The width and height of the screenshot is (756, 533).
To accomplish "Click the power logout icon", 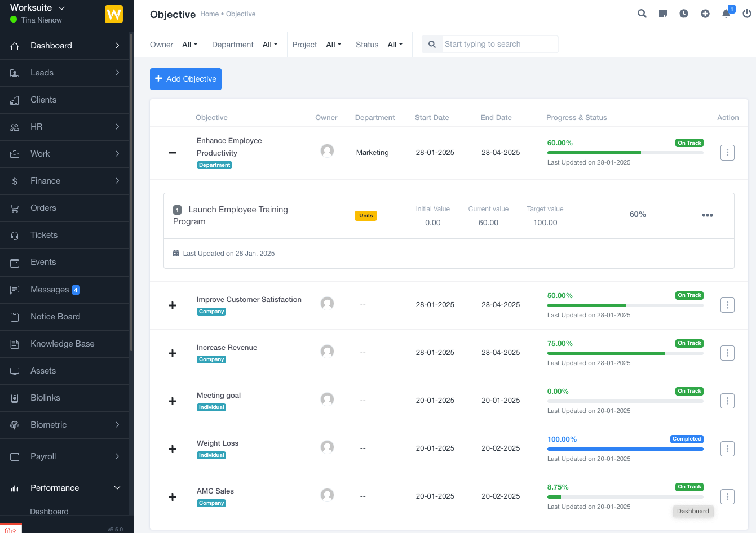I will click(747, 14).
